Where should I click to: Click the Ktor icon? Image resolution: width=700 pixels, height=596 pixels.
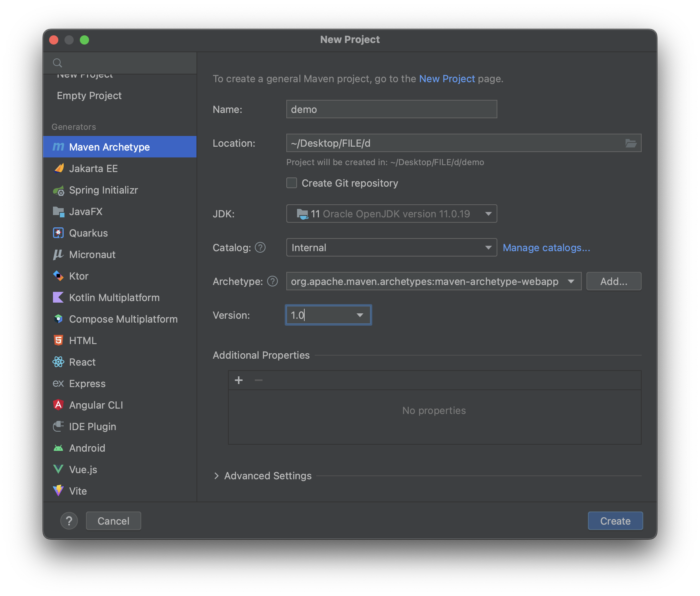tap(58, 276)
